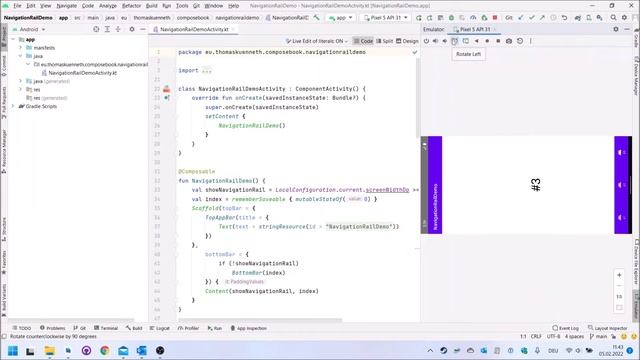Screen dimensions: 640x360
Task: Open the Emulator panel settings gear
Action: pos(616,29)
